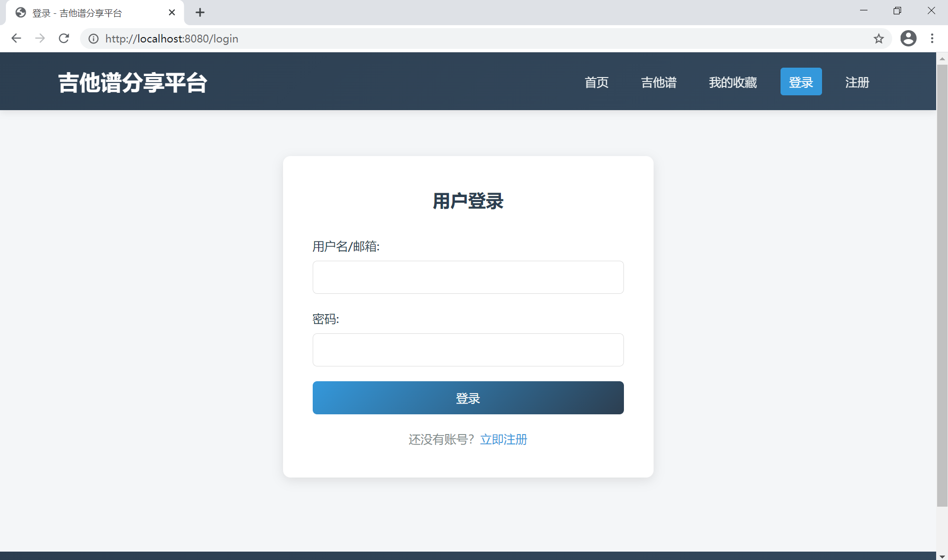Open the browser profile icon
948x560 pixels.
click(x=908, y=39)
